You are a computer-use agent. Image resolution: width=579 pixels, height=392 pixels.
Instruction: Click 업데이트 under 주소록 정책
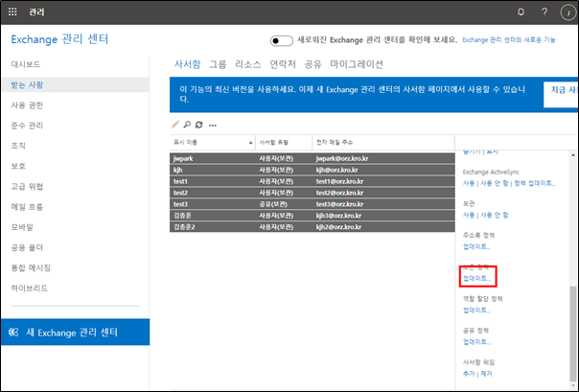(x=476, y=246)
